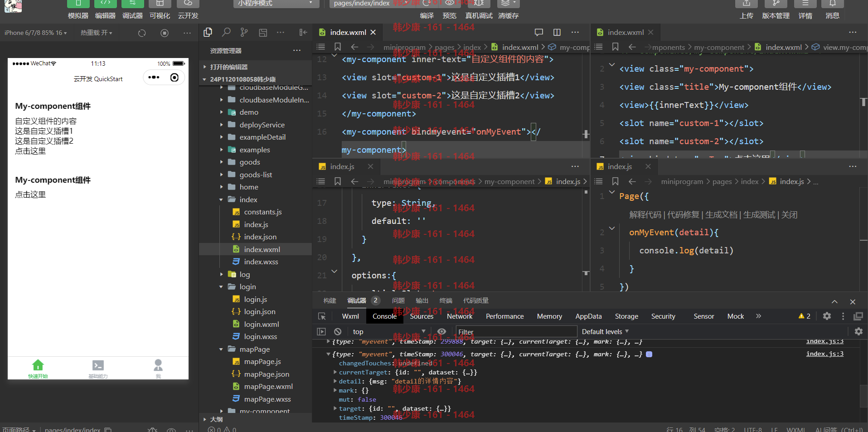Toggle the 可视化 visual panel button
The image size is (868, 432).
160,10
